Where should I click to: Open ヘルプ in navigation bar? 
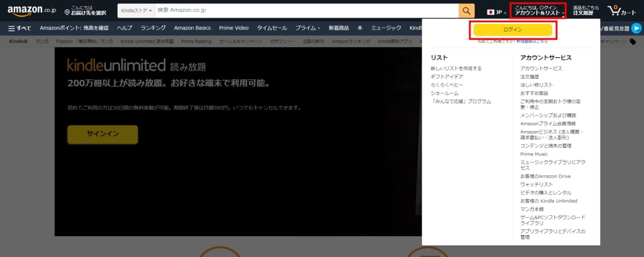tap(125, 28)
